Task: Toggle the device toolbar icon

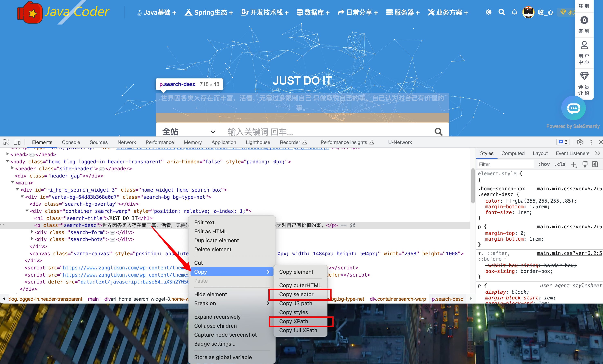Action: (17, 142)
